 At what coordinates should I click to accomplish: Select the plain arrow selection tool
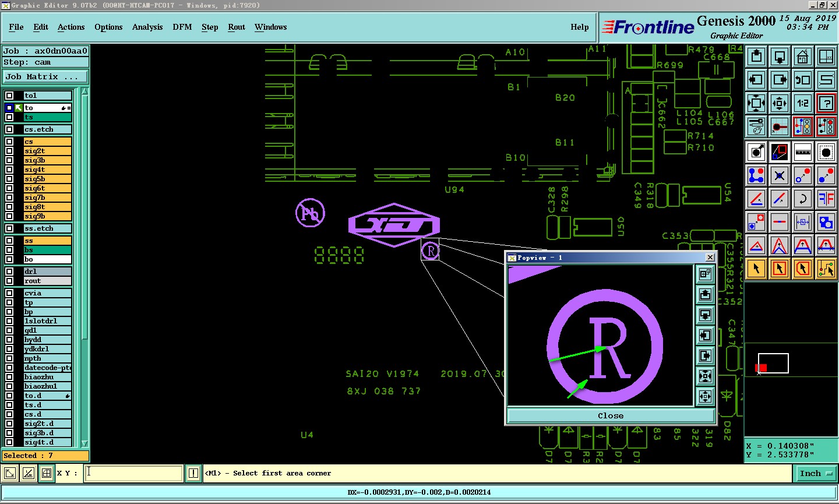[x=756, y=269]
